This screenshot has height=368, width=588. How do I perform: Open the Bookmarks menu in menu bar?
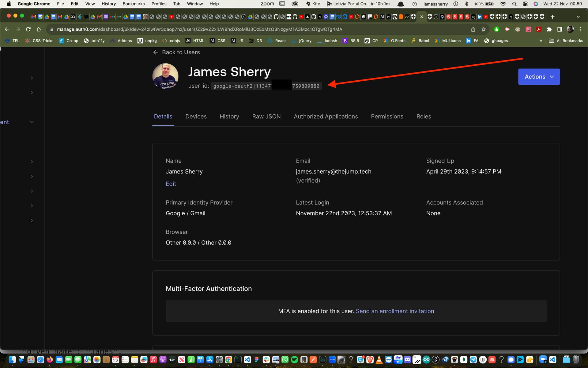134,4
